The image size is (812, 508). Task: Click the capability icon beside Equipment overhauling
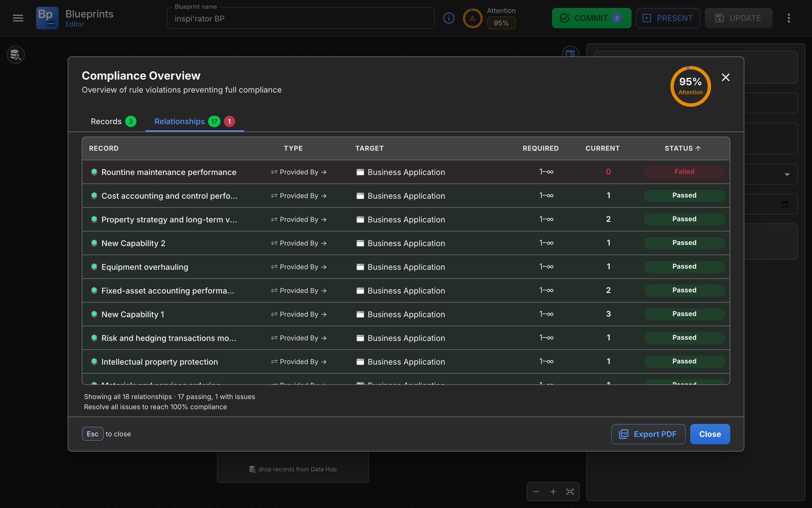[x=94, y=266]
